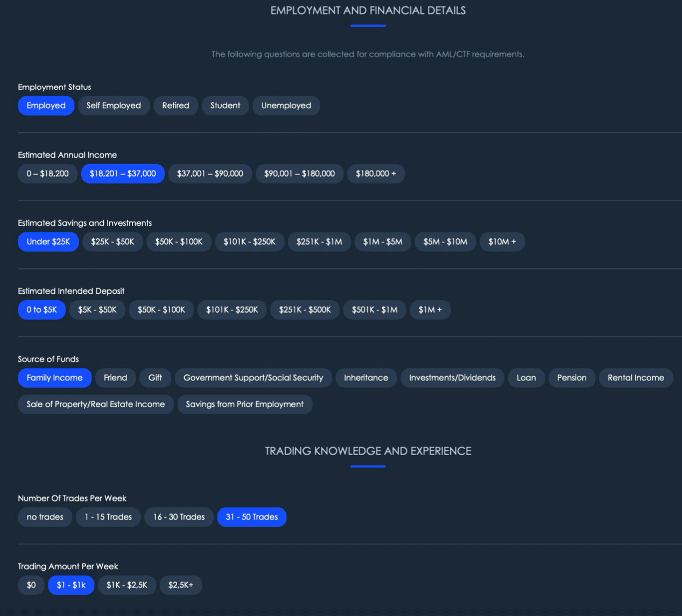
Task: Choose Savings from Prior Employment
Action: point(244,404)
